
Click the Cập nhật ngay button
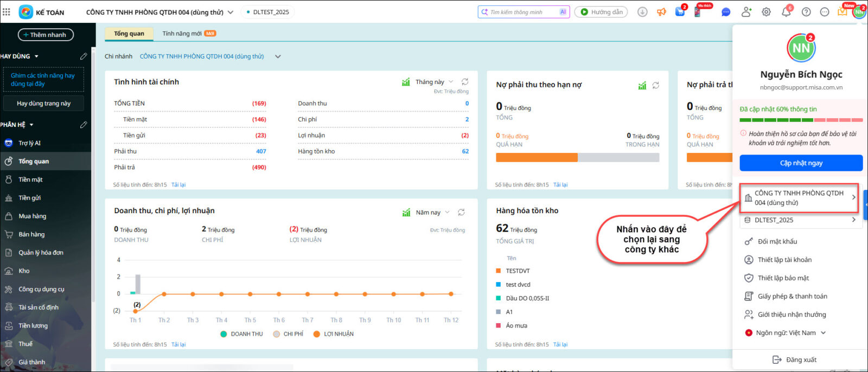[801, 163]
